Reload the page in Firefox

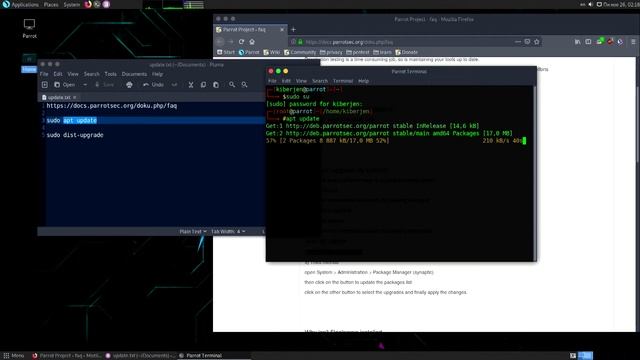coord(241,42)
